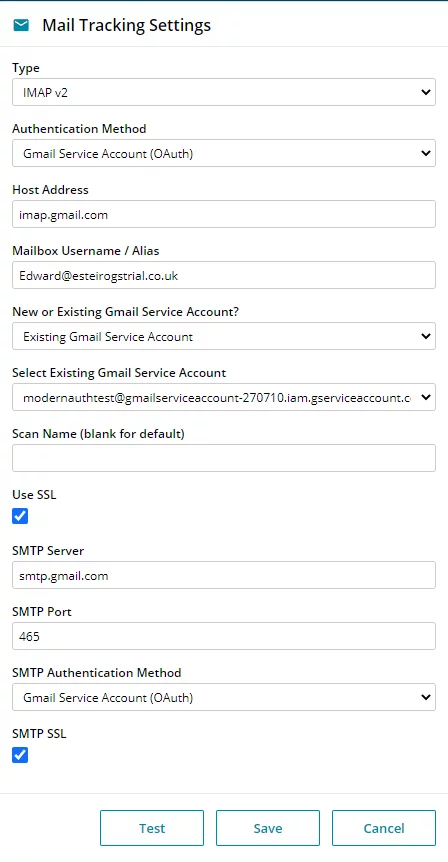Viewport: 448px width, 862px height.
Task: Click the SMTP Port field showing 465
Action: (224, 637)
